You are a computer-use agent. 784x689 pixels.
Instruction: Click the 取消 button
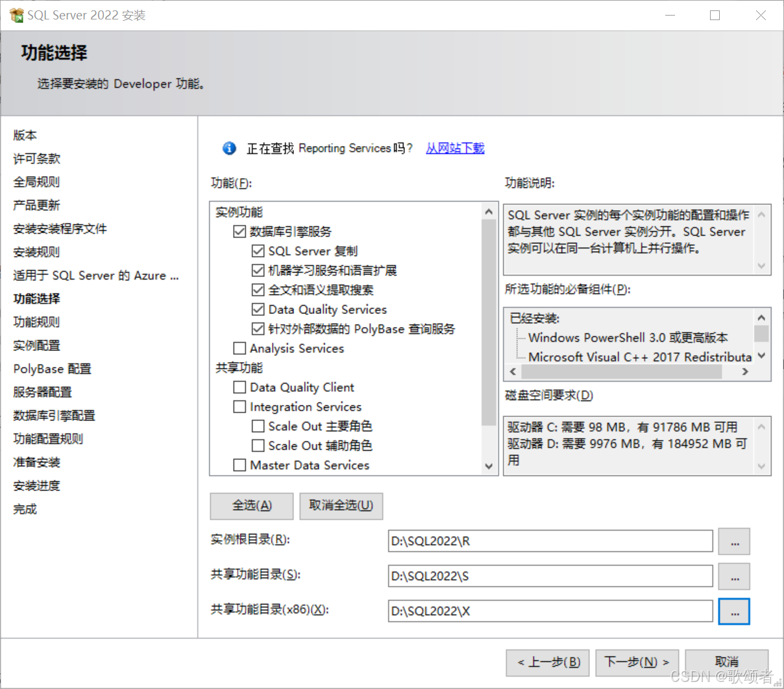point(727,662)
